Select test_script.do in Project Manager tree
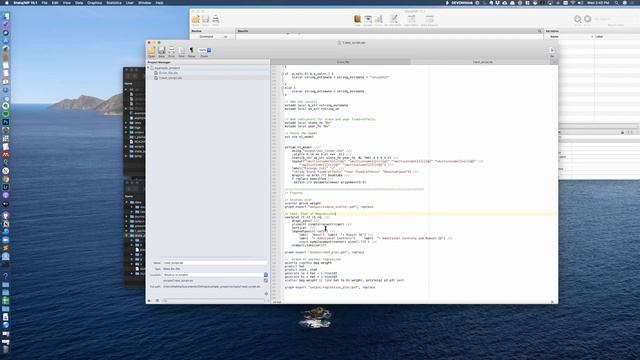 click(x=170, y=78)
